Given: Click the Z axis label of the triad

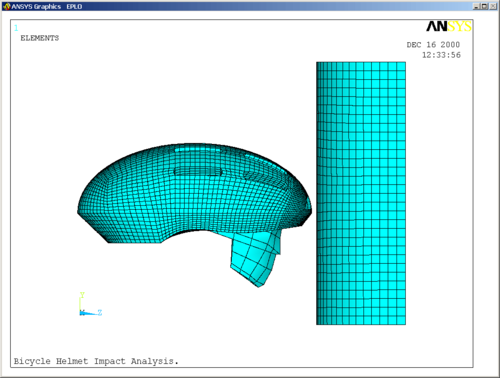Looking at the screenshot, I should tap(100, 312).
